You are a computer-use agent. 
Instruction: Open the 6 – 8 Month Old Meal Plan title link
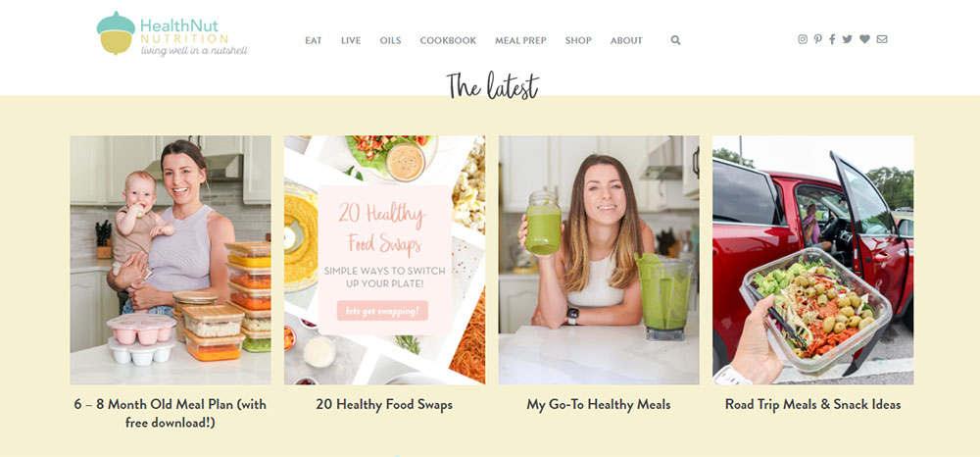click(170, 413)
